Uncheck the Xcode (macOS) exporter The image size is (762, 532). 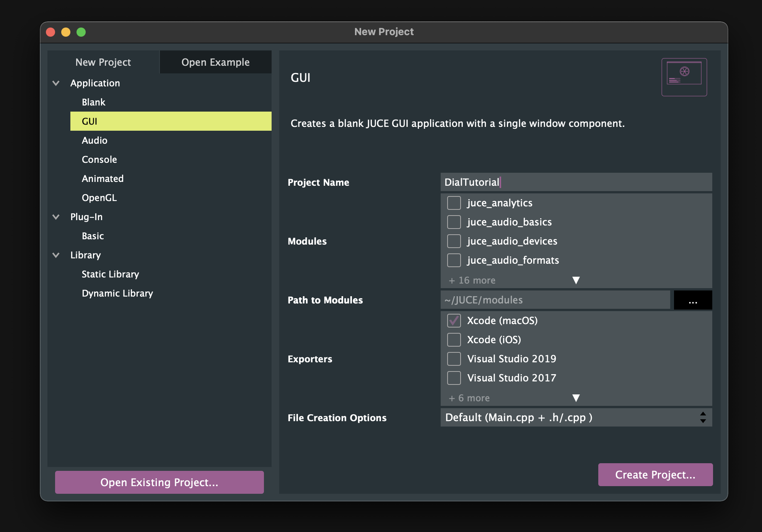tap(454, 321)
